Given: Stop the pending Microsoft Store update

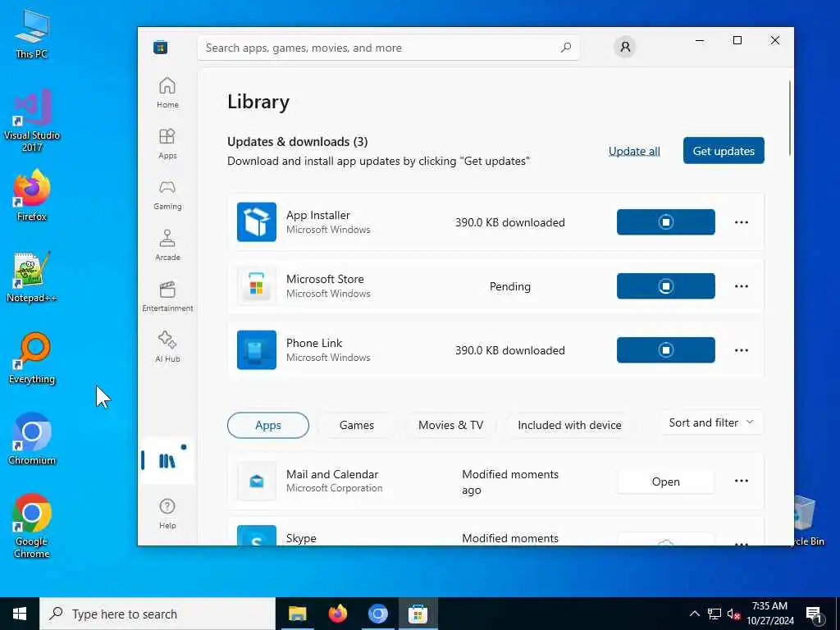Looking at the screenshot, I should click(665, 286).
